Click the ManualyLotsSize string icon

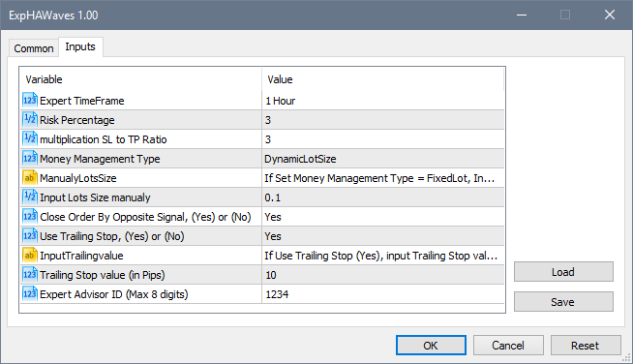pyautogui.click(x=30, y=178)
